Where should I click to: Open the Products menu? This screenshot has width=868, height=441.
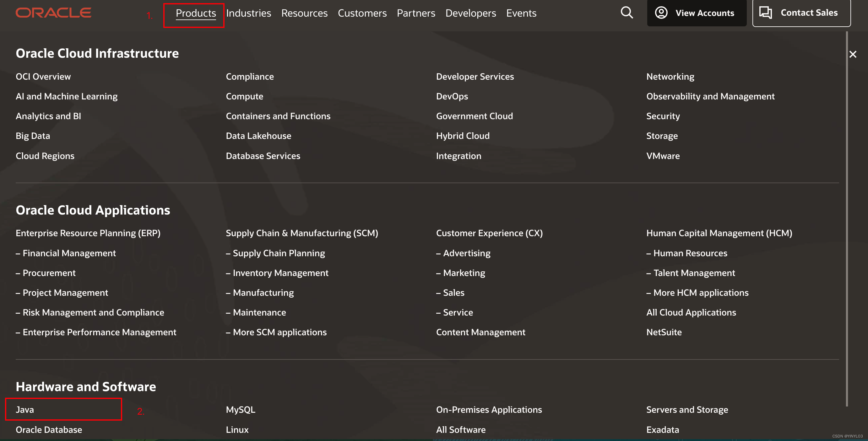click(195, 13)
